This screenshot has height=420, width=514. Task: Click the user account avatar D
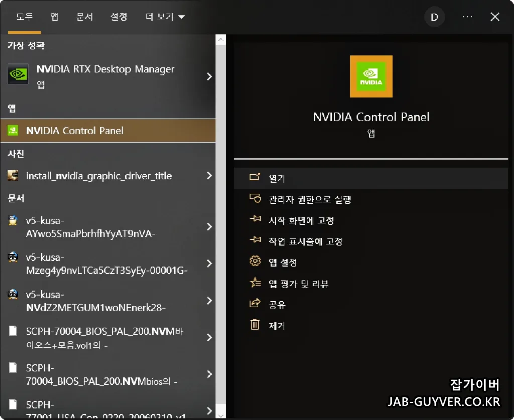(x=434, y=17)
